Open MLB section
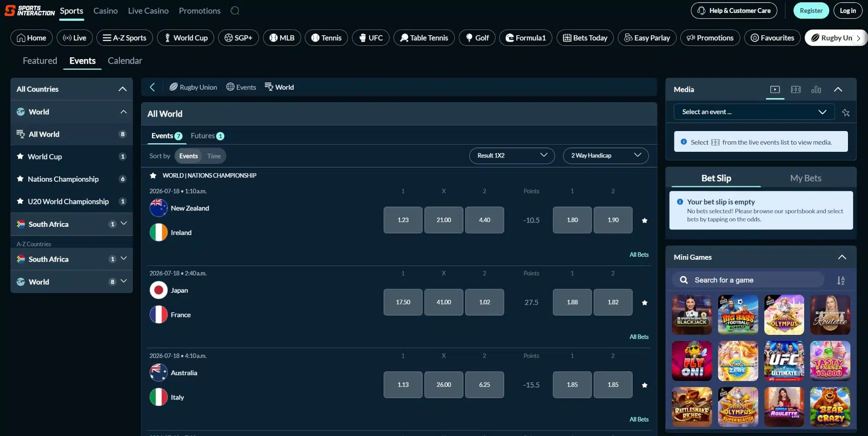This screenshot has height=436, width=868. pos(282,38)
